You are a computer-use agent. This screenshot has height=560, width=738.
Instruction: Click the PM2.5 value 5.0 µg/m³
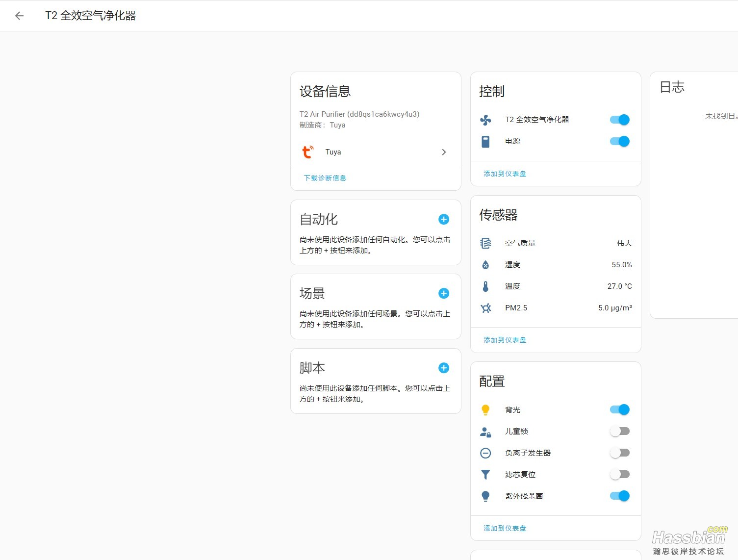click(x=615, y=308)
